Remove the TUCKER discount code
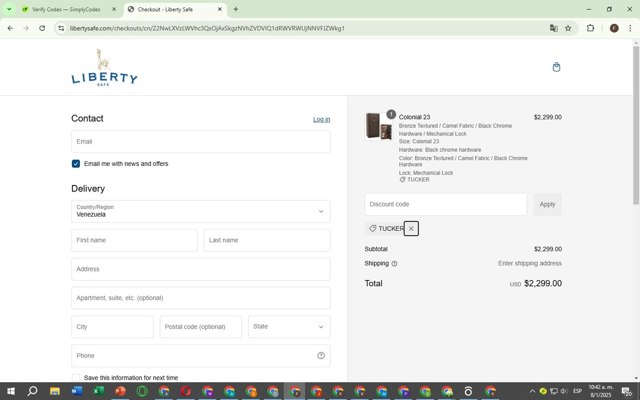640x400 pixels. click(x=411, y=229)
